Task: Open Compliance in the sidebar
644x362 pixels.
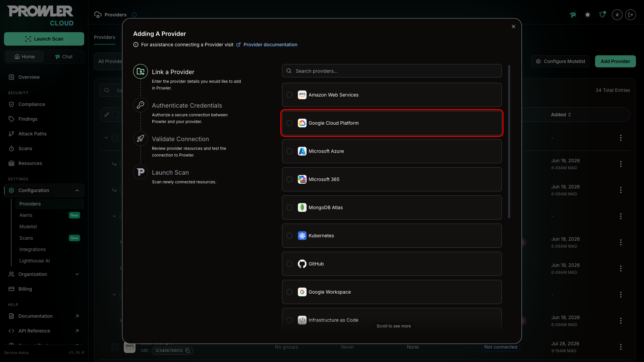Action: coord(44,104)
